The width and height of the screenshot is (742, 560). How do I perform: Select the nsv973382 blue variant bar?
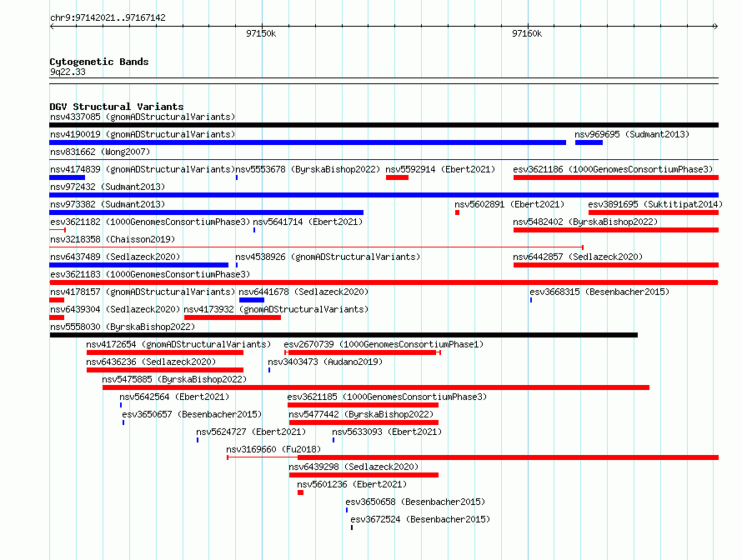click(206, 212)
